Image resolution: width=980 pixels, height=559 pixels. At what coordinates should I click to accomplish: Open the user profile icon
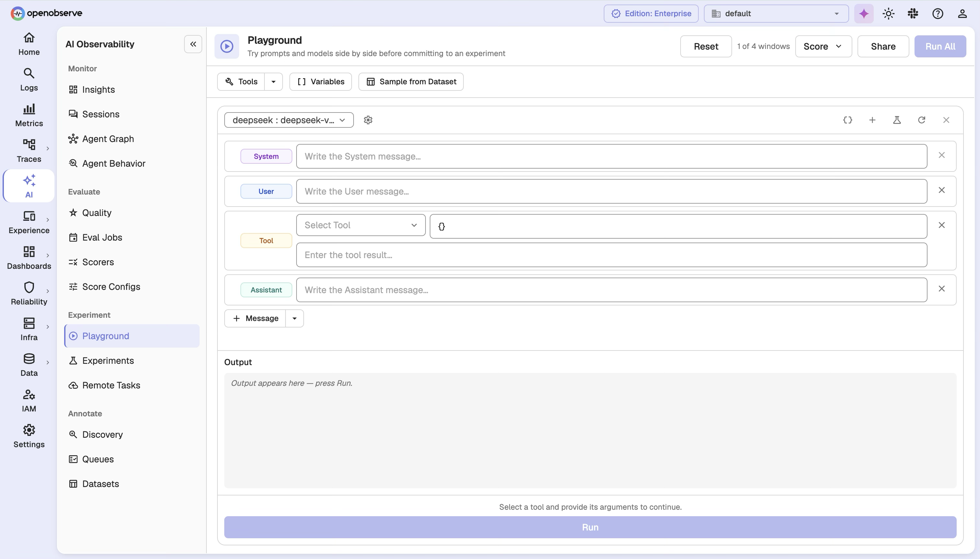(962, 14)
